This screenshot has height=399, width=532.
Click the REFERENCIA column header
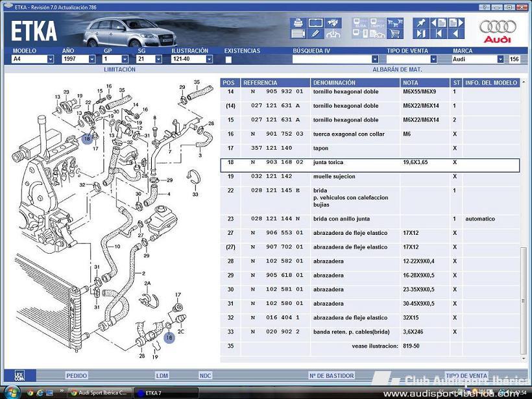(276, 83)
